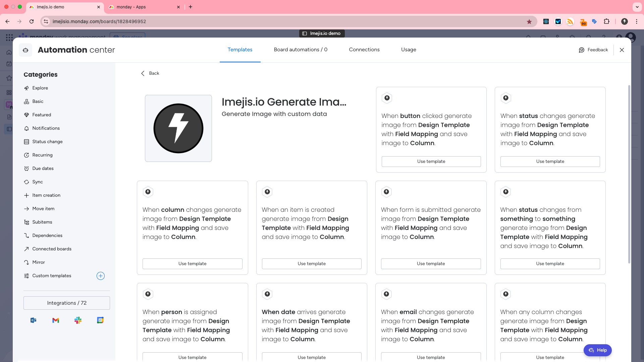Select the 'Imejis.io demo' browser tab
Screen dimensions: 644x362
tap(64, 7)
